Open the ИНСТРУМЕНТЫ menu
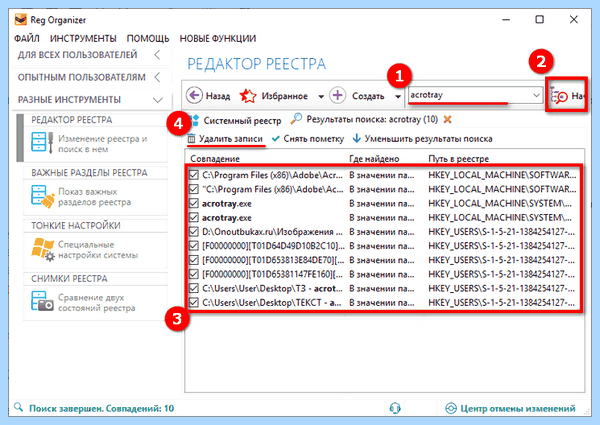 pyautogui.click(x=83, y=39)
